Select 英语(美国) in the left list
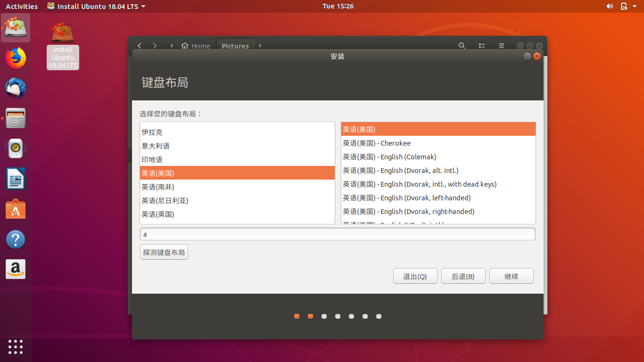The width and height of the screenshot is (644, 362). (238, 173)
